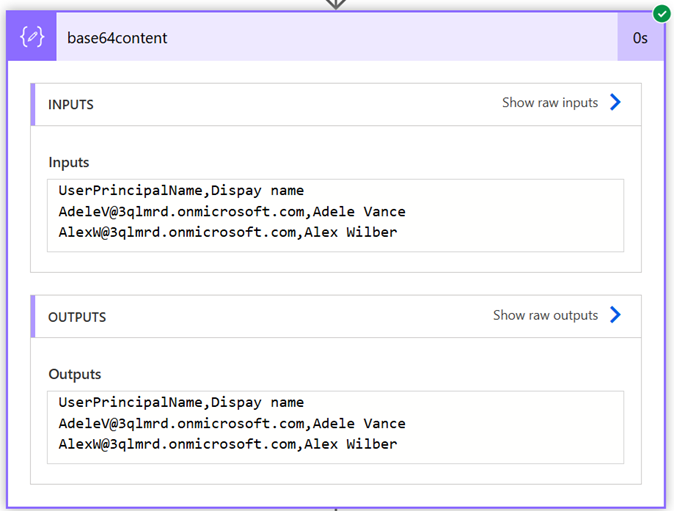Click the Dispay name column text in Outputs
The width and height of the screenshot is (674, 511).
click(x=258, y=402)
